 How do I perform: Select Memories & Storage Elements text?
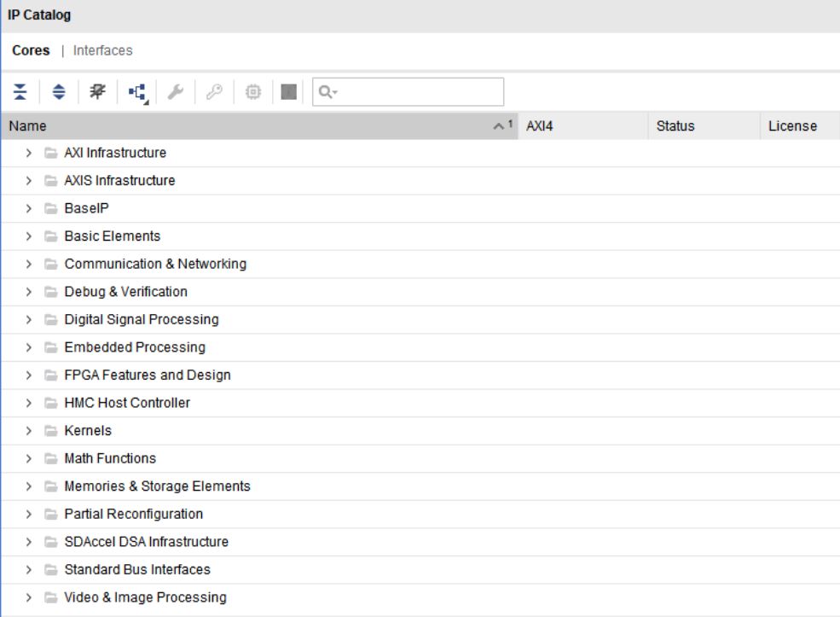click(x=158, y=486)
